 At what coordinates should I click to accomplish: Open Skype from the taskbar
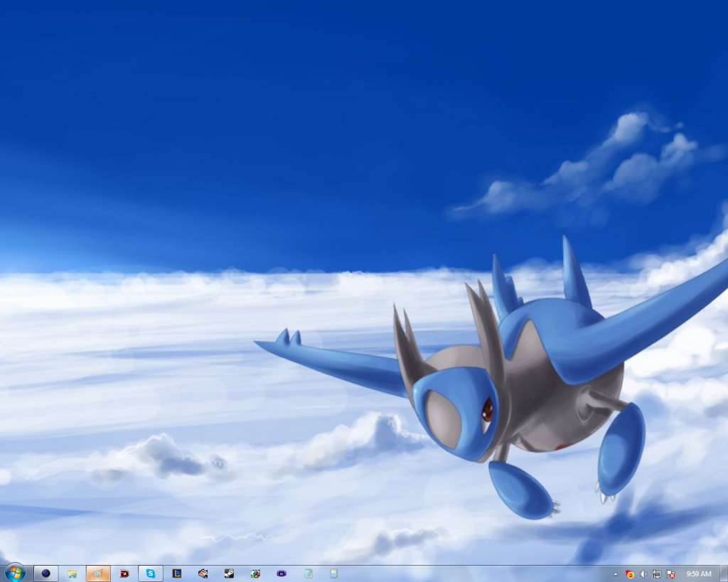click(x=151, y=573)
